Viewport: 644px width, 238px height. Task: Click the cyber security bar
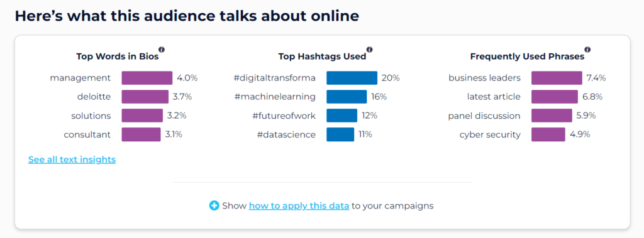[x=548, y=134]
